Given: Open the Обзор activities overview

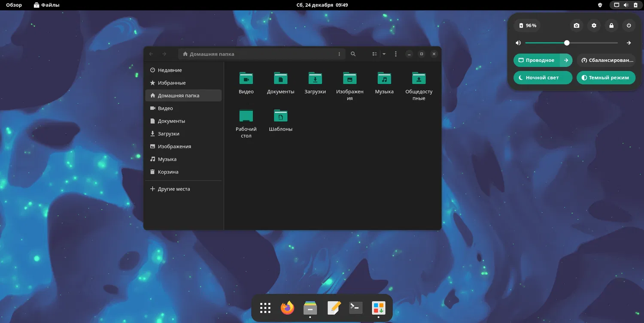Looking at the screenshot, I should (x=14, y=5).
